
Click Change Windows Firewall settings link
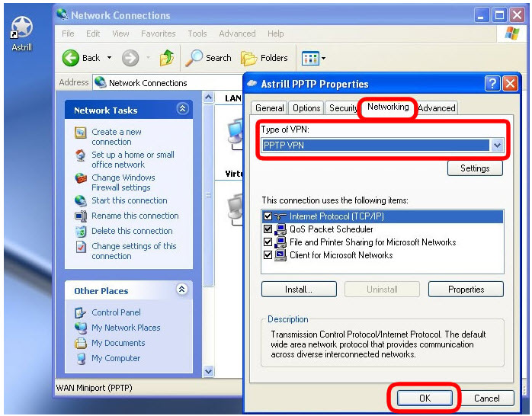tap(123, 182)
